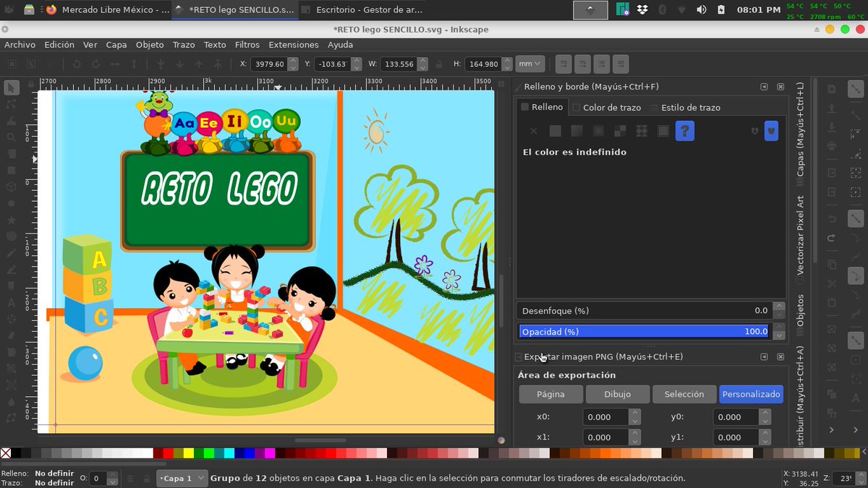Increase the W width stepper
Screen dimensions: 868x488
422,61
